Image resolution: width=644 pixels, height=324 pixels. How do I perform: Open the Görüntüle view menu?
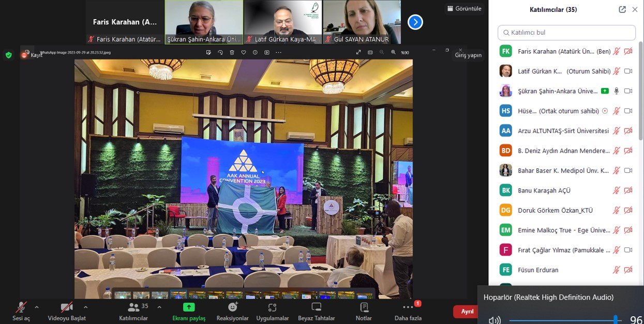[464, 8]
